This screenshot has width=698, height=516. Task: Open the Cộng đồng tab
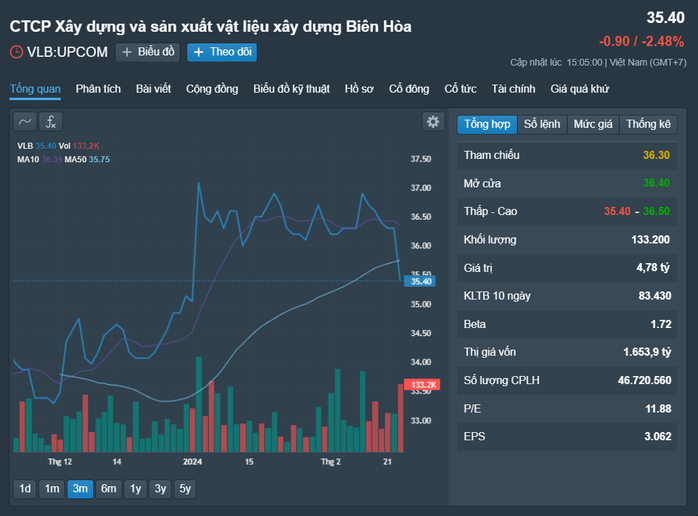tap(212, 89)
